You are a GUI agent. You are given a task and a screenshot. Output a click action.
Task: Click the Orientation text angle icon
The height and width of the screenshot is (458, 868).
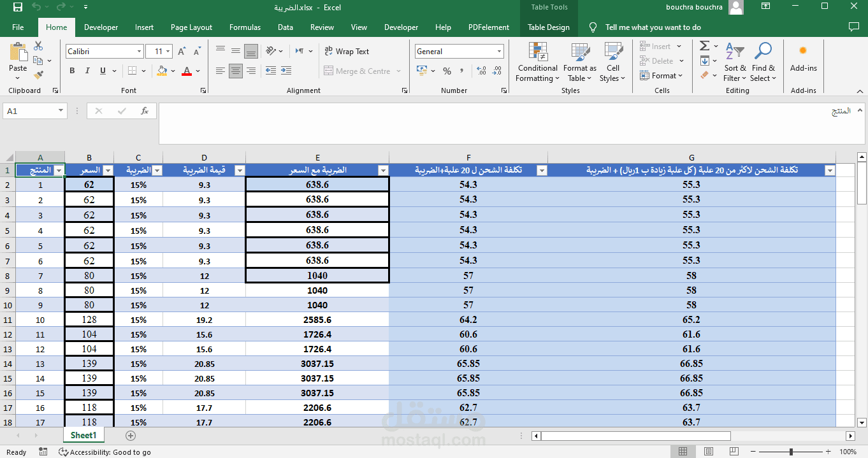270,51
